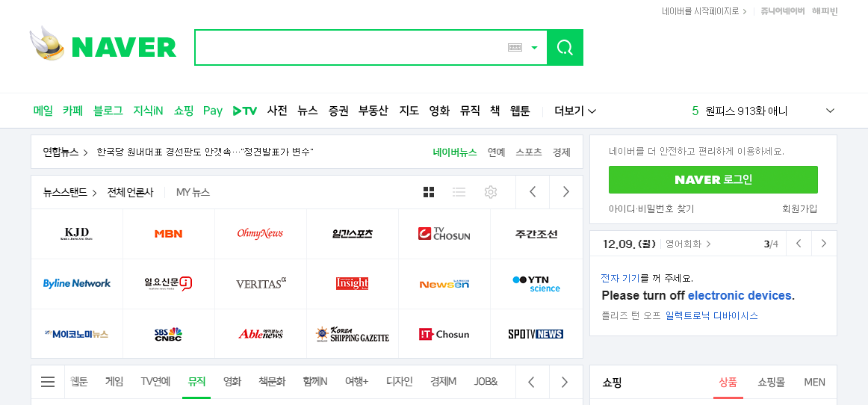Switch newsstand to thumbnail grid view

click(429, 192)
